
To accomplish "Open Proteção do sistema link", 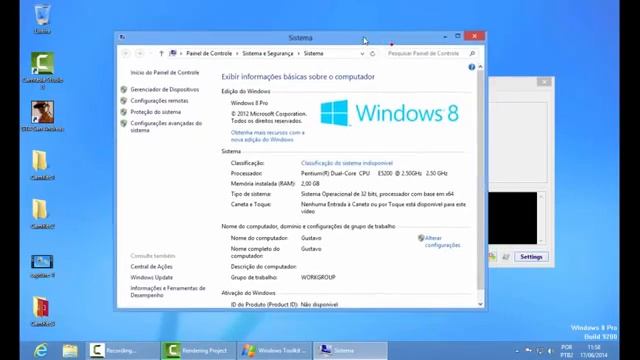I will pos(156,112).
